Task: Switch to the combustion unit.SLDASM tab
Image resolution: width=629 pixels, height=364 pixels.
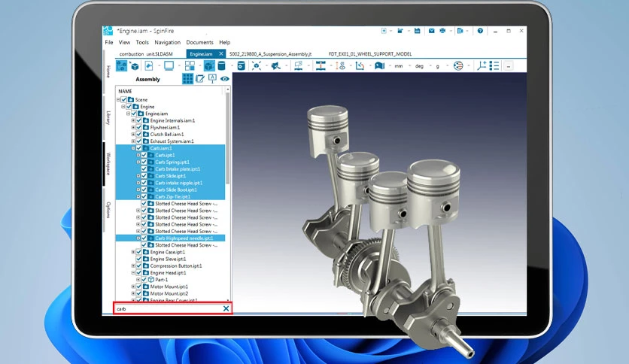Action: (146, 53)
